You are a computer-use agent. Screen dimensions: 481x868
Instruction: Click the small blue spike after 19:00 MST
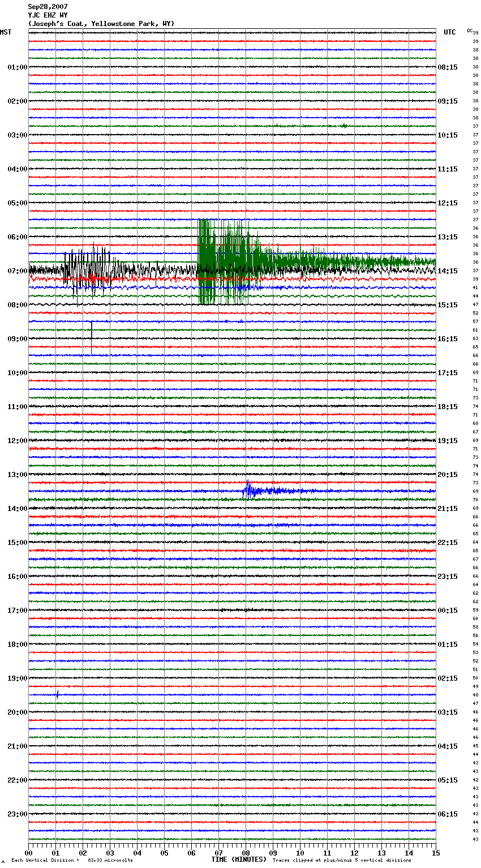coord(57,695)
